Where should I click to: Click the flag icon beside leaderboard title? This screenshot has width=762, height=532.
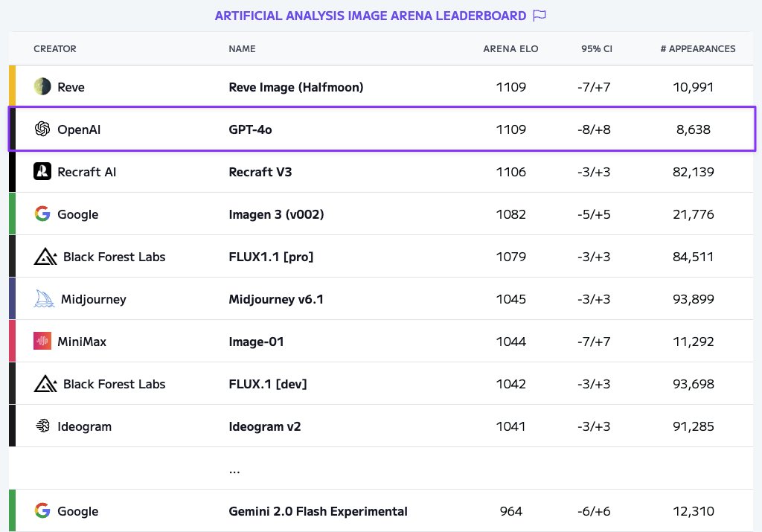point(540,16)
